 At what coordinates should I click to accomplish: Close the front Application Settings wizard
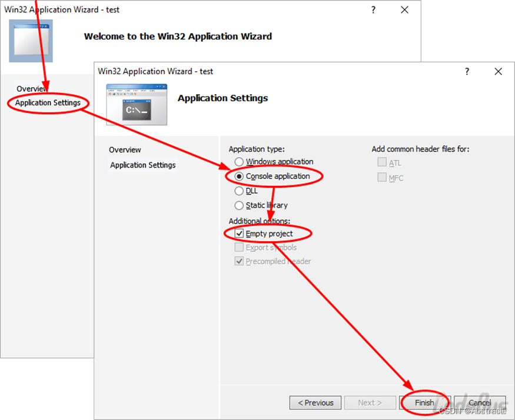tap(498, 71)
